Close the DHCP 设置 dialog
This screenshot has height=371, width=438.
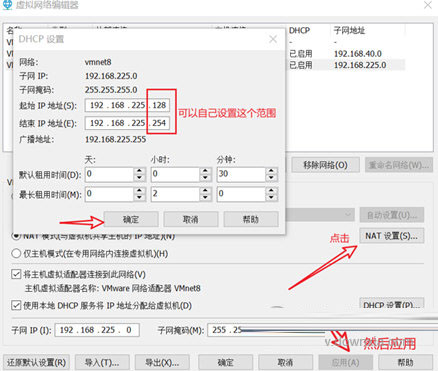point(273,39)
